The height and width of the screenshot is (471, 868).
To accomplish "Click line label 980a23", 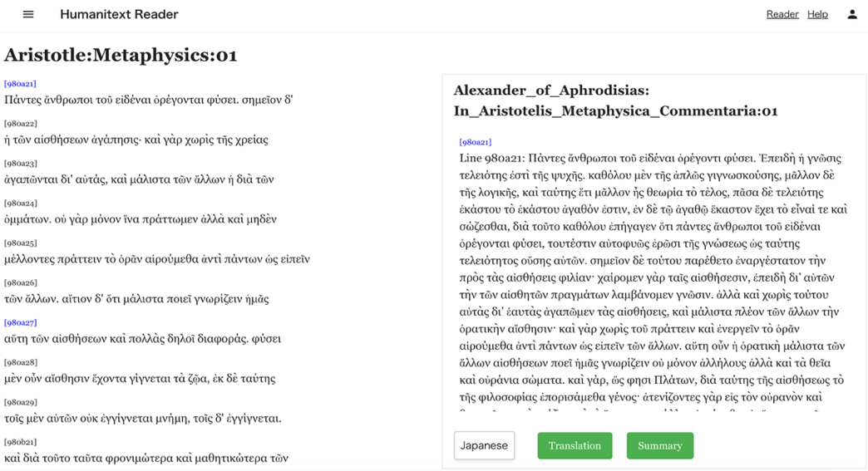I will click(x=20, y=164).
